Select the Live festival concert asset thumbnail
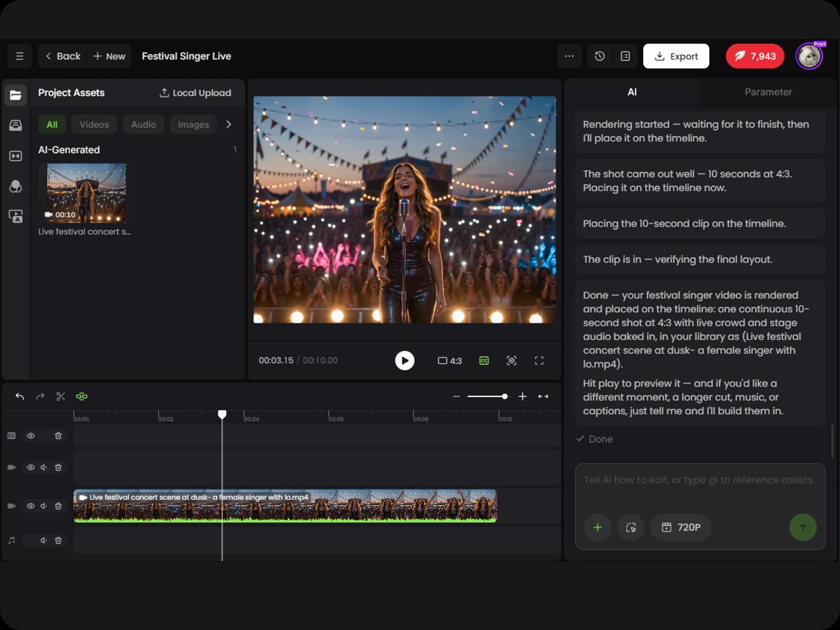 pyautogui.click(x=86, y=193)
